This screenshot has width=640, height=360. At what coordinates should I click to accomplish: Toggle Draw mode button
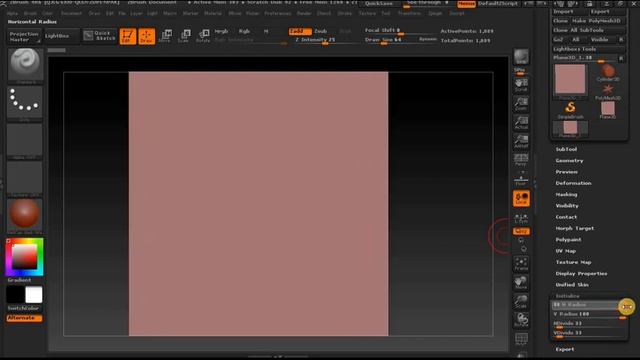[x=147, y=36]
